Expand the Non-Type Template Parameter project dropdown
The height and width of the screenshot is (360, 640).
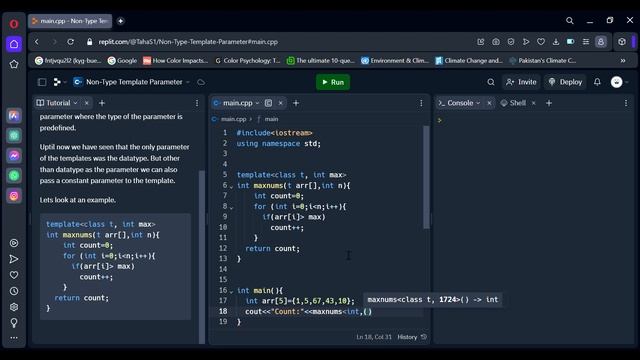coord(188,82)
